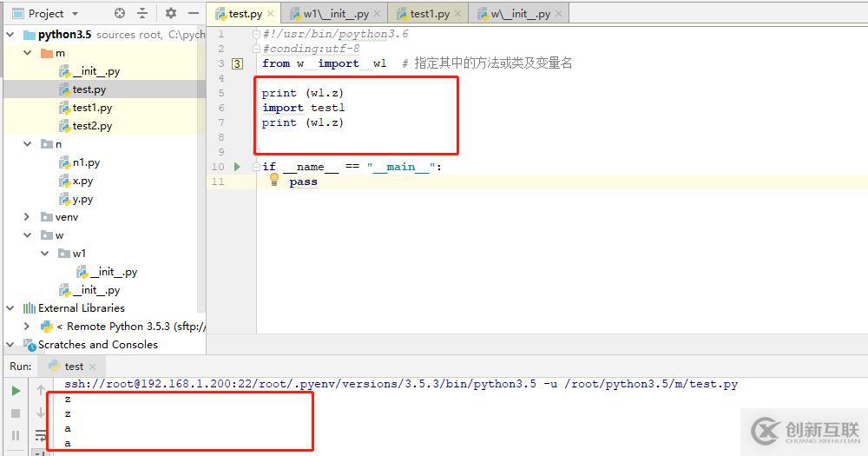Expand the venv folder
The width and height of the screenshot is (868, 456).
point(27,216)
